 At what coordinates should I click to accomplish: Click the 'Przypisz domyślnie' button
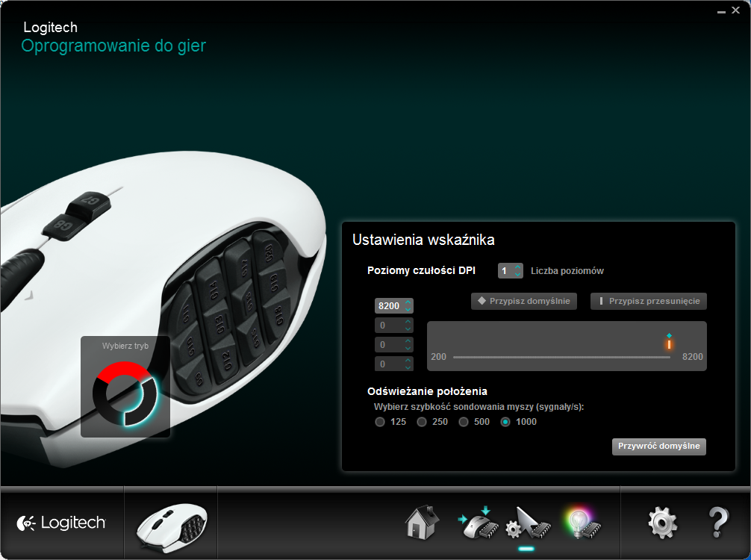[524, 301]
